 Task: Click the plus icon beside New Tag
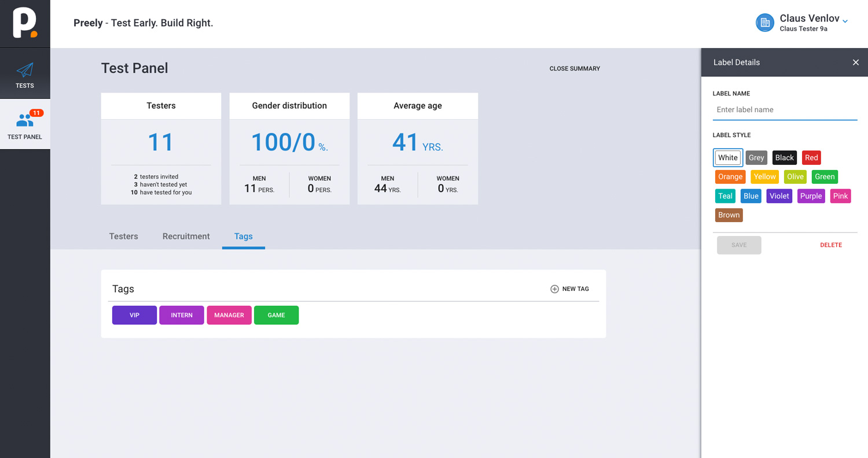[x=554, y=289]
